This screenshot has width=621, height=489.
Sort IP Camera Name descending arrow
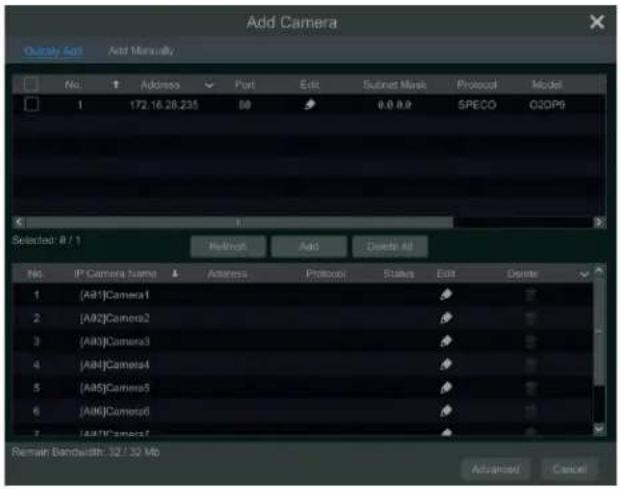click(x=175, y=274)
